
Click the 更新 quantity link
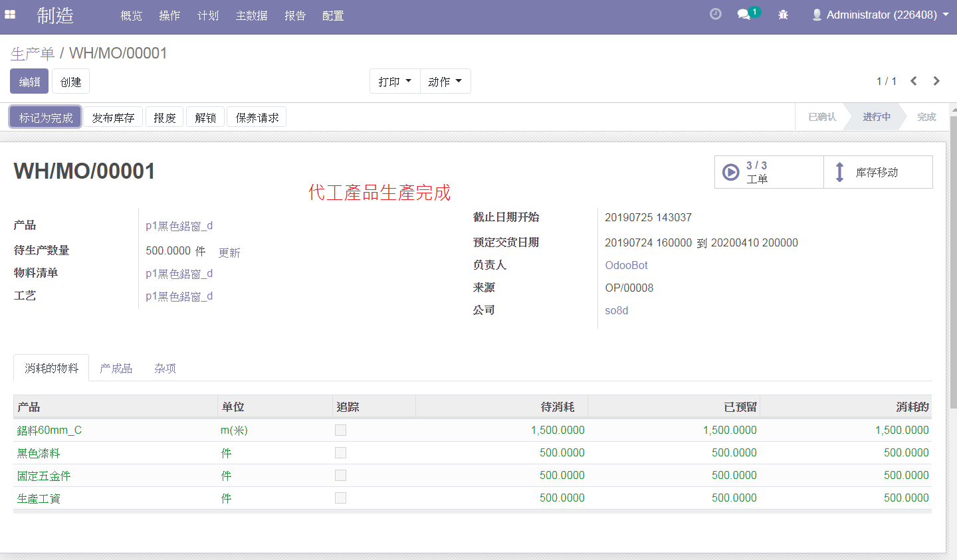point(229,252)
